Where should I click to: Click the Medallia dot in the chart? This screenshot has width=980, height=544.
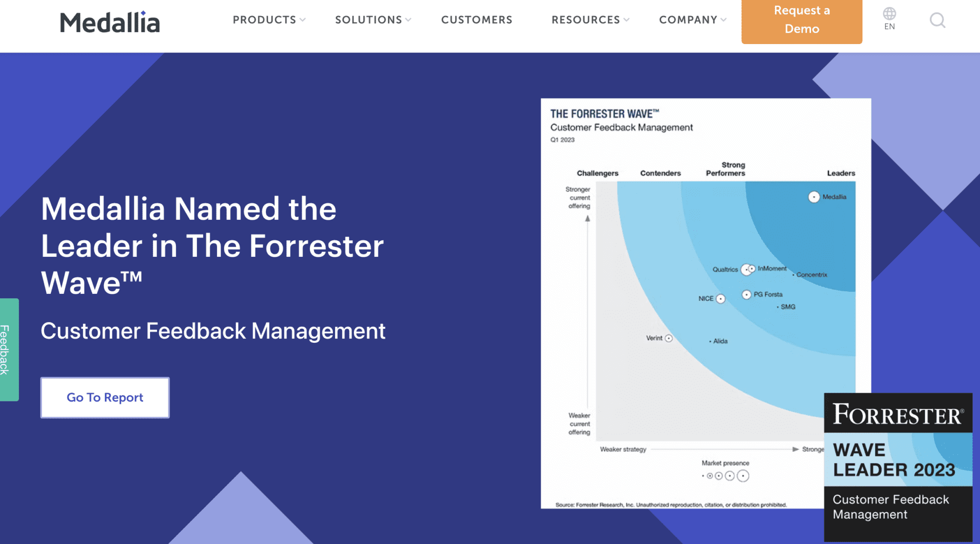(813, 197)
